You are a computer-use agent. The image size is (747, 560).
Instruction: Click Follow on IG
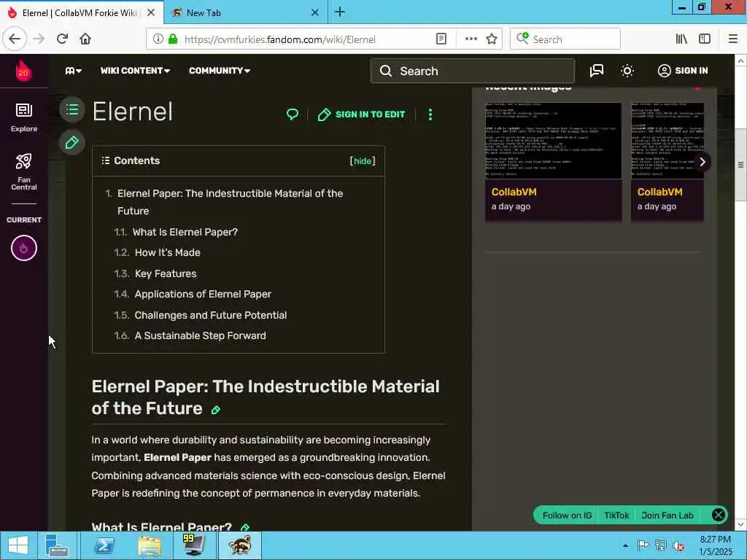[x=567, y=516]
